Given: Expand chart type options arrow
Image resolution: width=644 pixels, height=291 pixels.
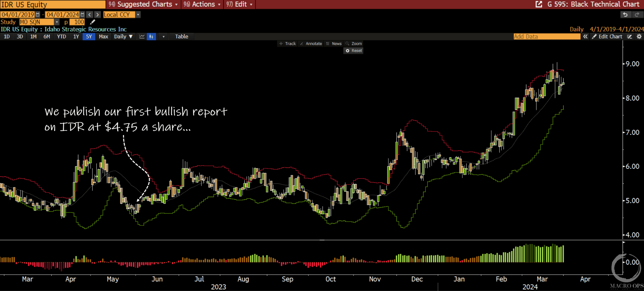Looking at the screenshot, I should [x=164, y=36].
